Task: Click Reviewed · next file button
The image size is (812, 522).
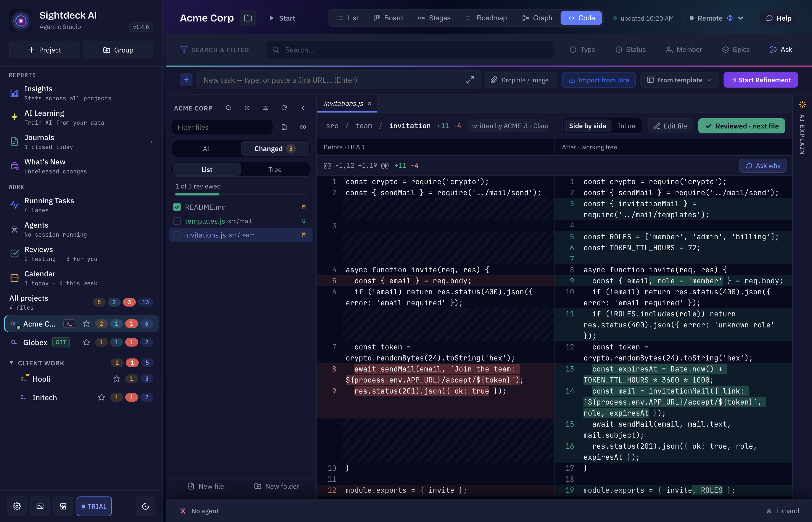Action: click(x=742, y=126)
